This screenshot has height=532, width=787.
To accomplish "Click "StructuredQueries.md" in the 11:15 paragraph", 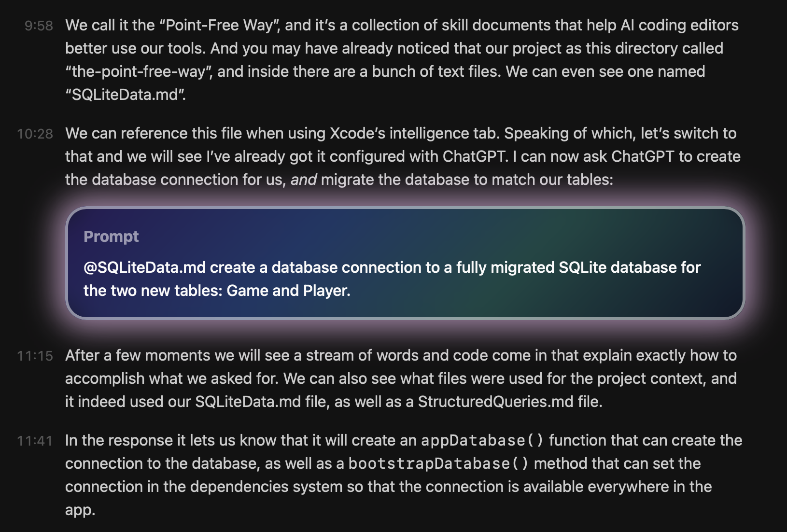I will (495, 402).
